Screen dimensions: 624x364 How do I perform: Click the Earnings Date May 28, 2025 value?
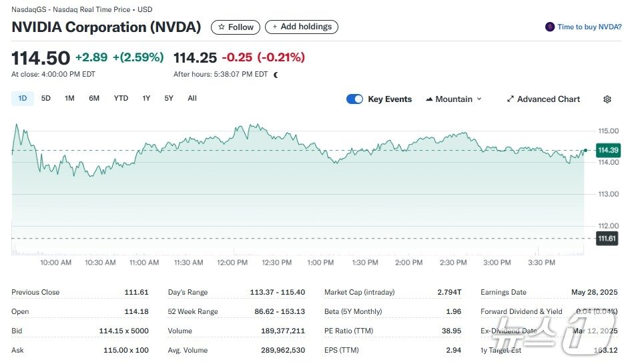pyautogui.click(x=595, y=292)
